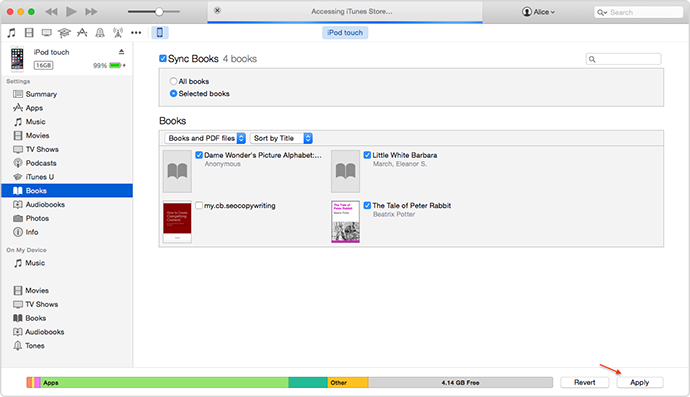This screenshot has height=397, width=690.
Task: Select Books in Settings sidebar
Action: click(66, 191)
